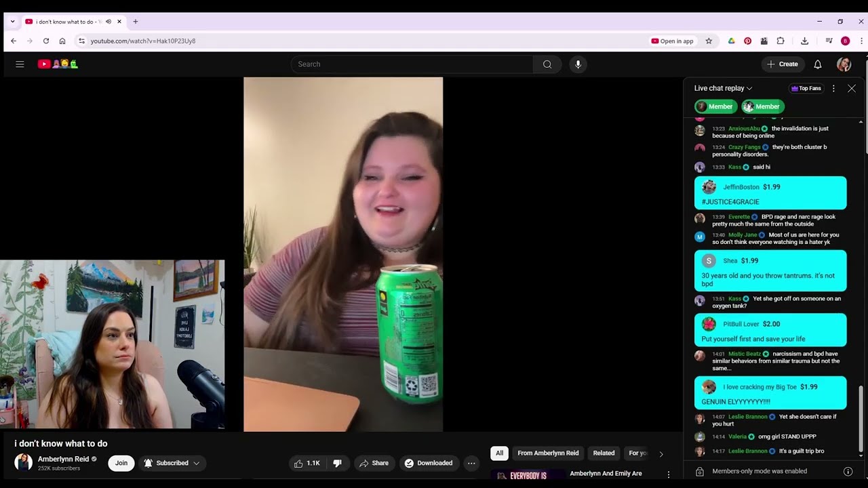Open the notifications bell
Viewport: 868px width, 488px height.
click(x=818, y=64)
